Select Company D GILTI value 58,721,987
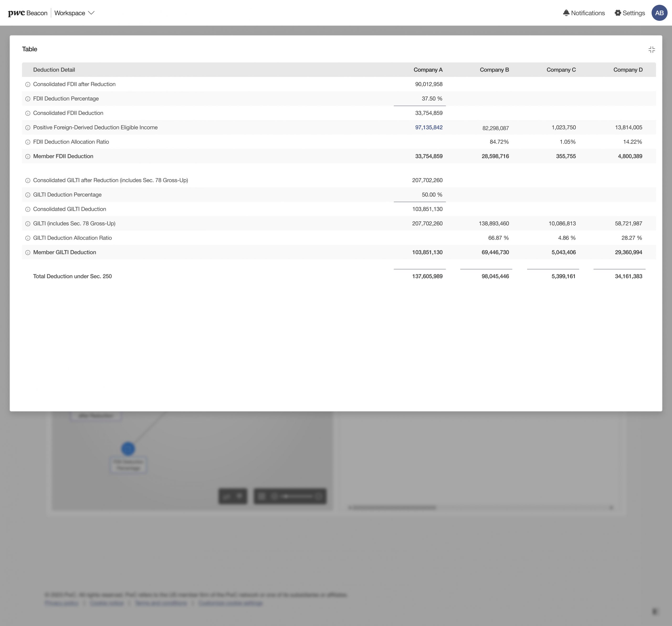Screen dimensions: 672x626 pyautogui.click(x=628, y=223)
